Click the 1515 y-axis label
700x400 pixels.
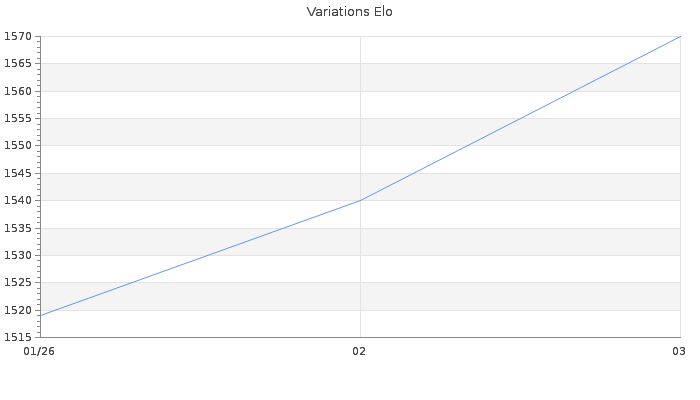[x=19, y=337]
